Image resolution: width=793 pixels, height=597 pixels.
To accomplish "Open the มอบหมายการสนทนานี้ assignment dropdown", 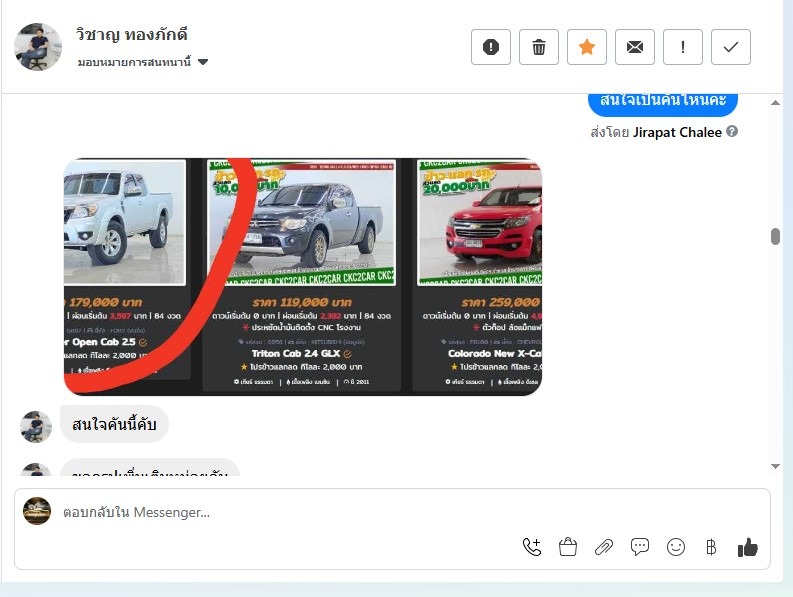I will click(x=143, y=62).
